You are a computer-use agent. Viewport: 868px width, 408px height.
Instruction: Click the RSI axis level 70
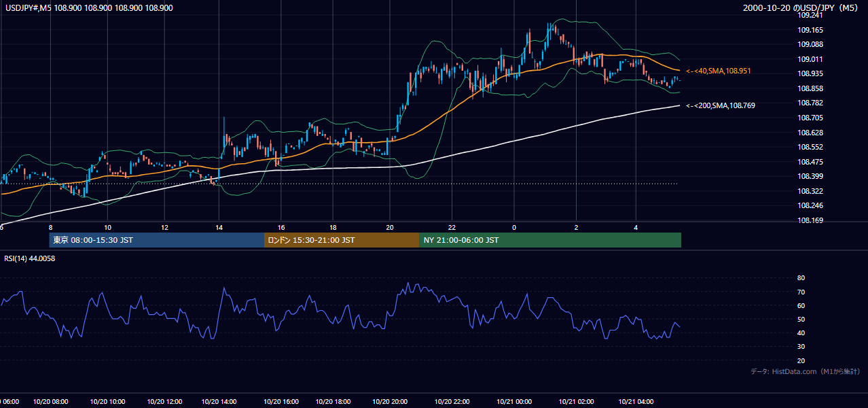pyautogui.click(x=801, y=292)
